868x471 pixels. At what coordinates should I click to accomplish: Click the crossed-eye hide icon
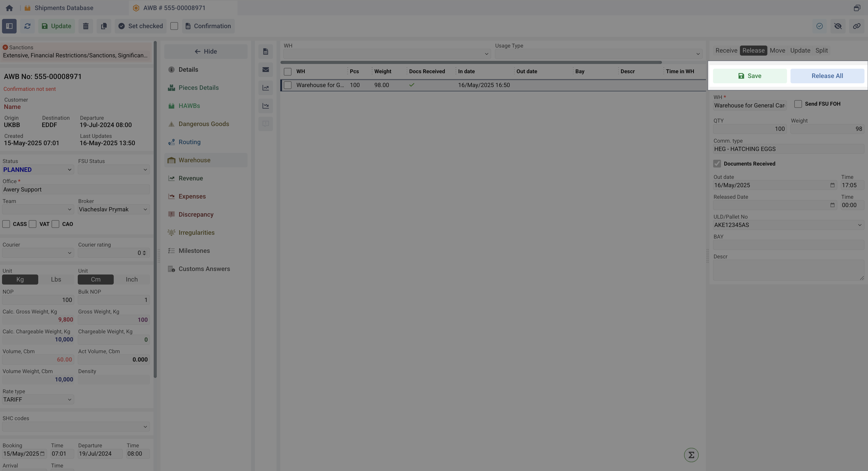(x=838, y=26)
